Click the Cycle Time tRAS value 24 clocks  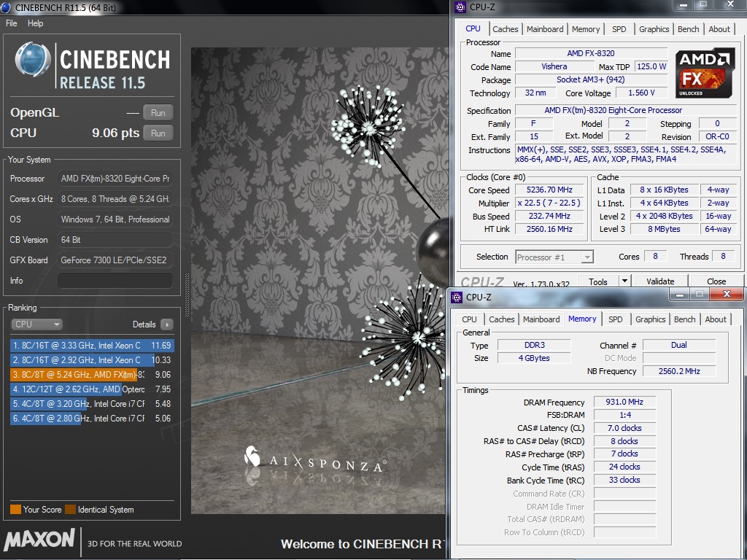click(624, 467)
